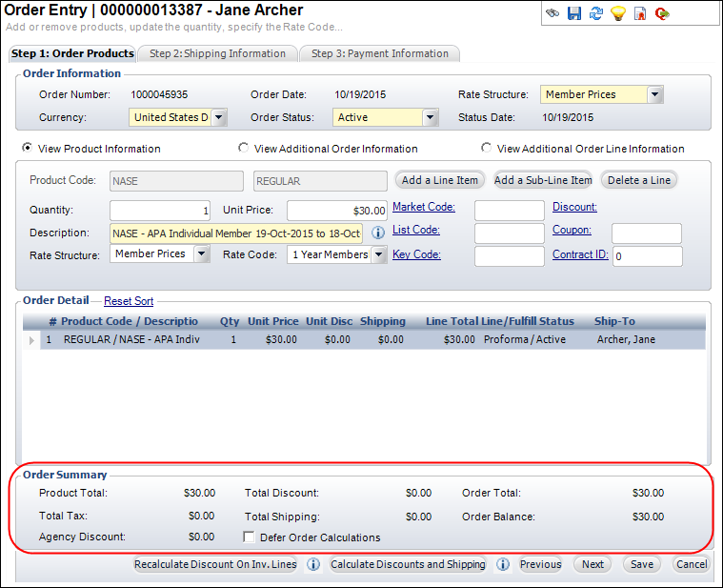The image size is (723, 588).
Task: Click the List Code input box
Action: [510, 233]
